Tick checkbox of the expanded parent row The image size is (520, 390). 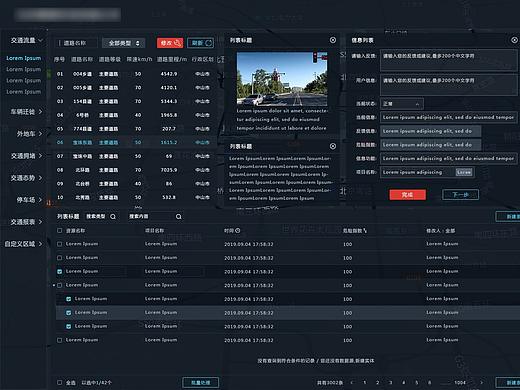pos(60,285)
